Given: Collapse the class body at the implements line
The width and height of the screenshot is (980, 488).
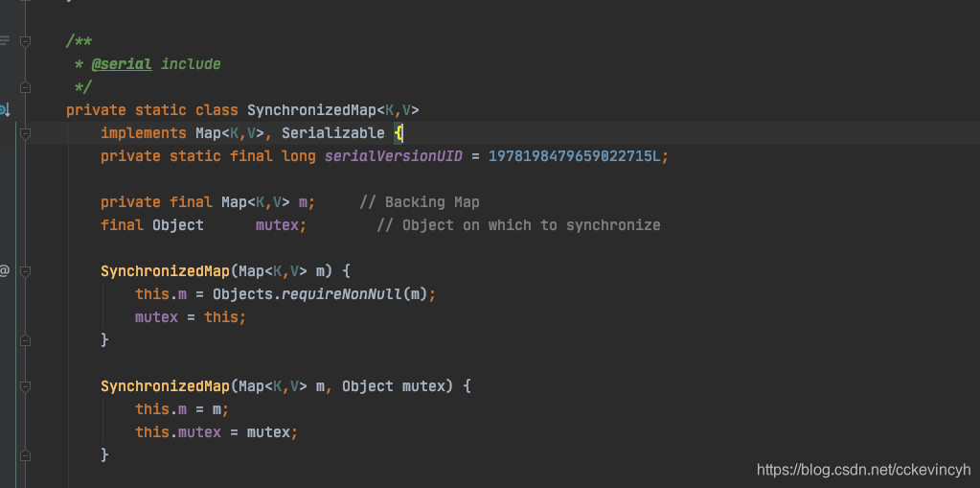Looking at the screenshot, I should pyautogui.click(x=25, y=133).
